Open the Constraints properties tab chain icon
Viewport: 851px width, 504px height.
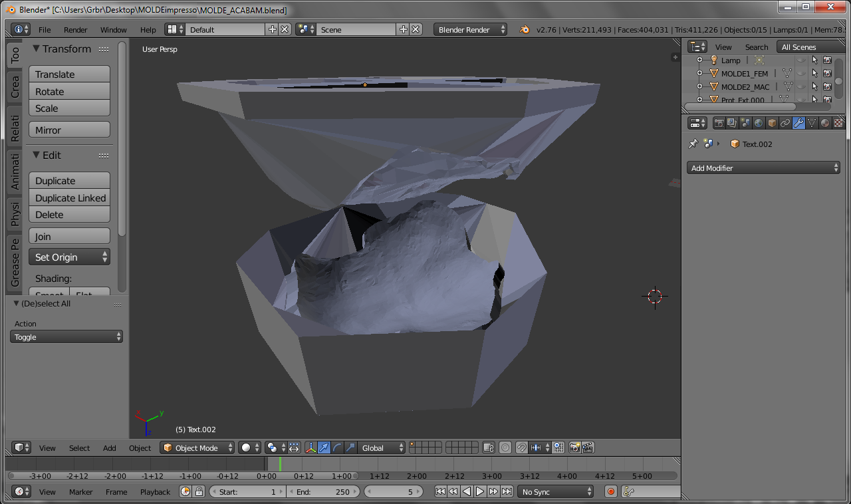point(785,123)
